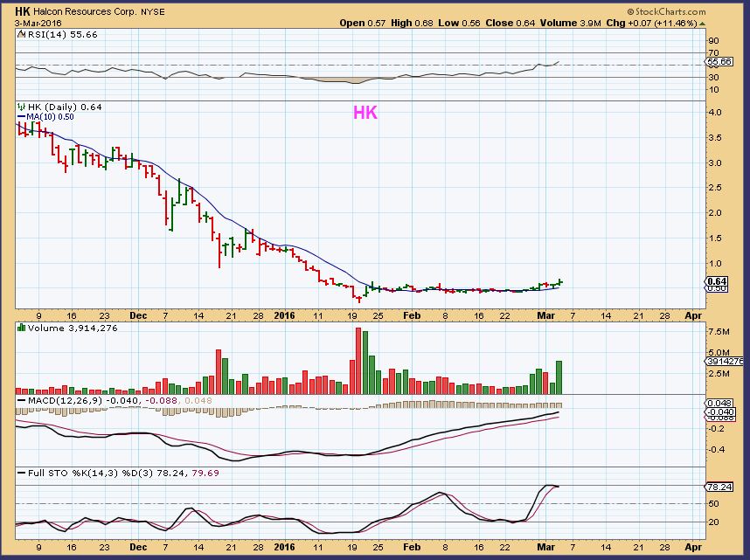Click the High 0.68 value

[412, 23]
